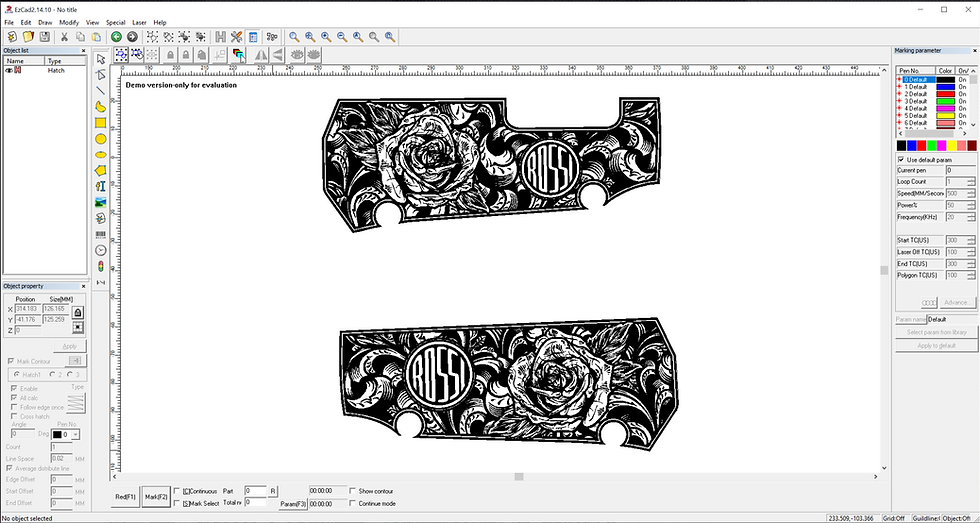The width and height of the screenshot is (980, 523).
Task: Open the Laser menu
Action: (x=139, y=22)
